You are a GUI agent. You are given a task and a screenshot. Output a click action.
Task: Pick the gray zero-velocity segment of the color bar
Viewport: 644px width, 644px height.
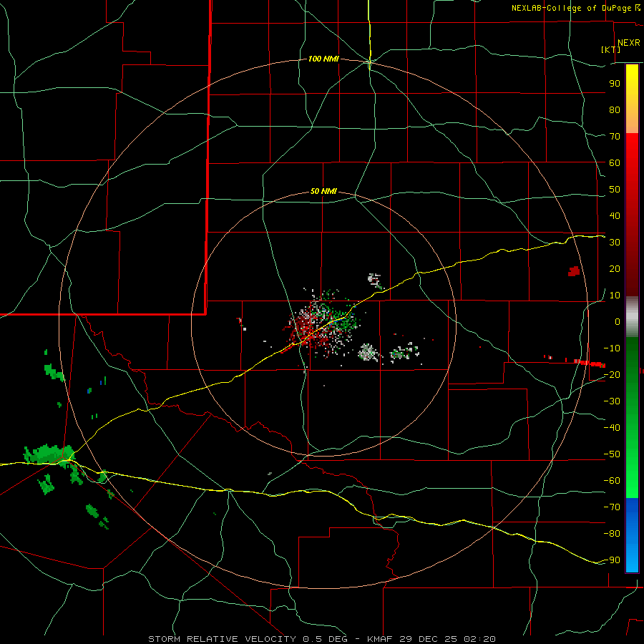[632, 317]
